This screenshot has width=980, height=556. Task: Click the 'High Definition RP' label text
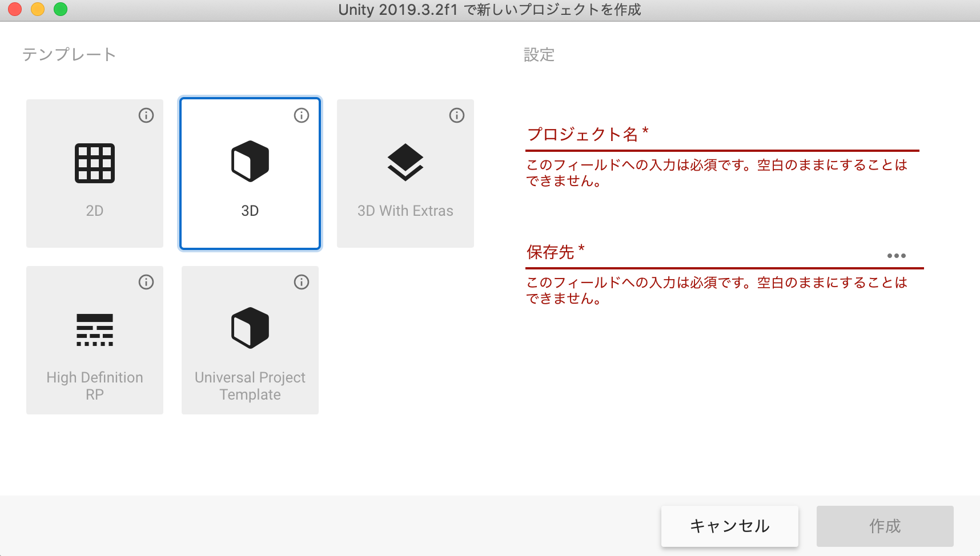coord(95,386)
